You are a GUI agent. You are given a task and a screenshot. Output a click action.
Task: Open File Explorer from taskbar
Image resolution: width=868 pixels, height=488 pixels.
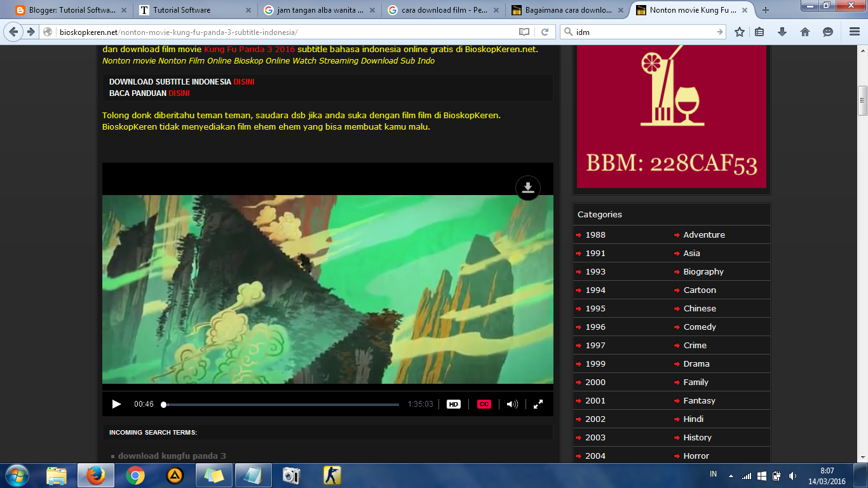tap(57, 475)
